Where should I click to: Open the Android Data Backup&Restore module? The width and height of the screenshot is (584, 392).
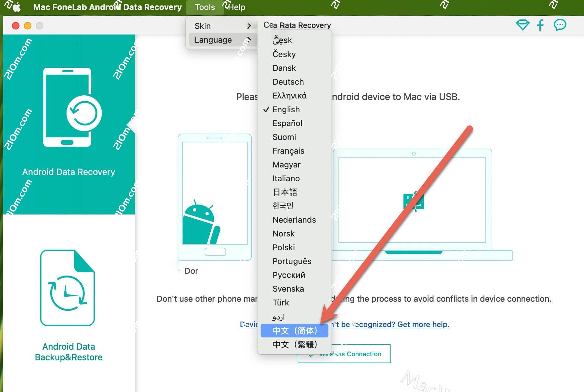click(68, 351)
